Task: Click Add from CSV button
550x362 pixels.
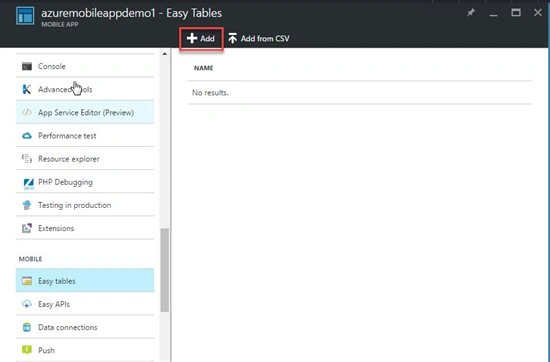Action: 259,39
